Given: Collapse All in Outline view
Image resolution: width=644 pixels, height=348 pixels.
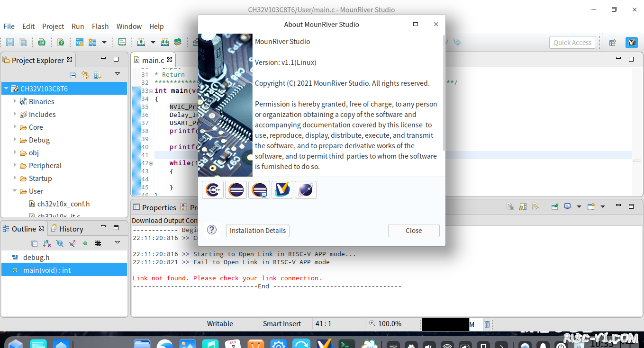Looking at the screenshot, I should (x=34, y=243).
